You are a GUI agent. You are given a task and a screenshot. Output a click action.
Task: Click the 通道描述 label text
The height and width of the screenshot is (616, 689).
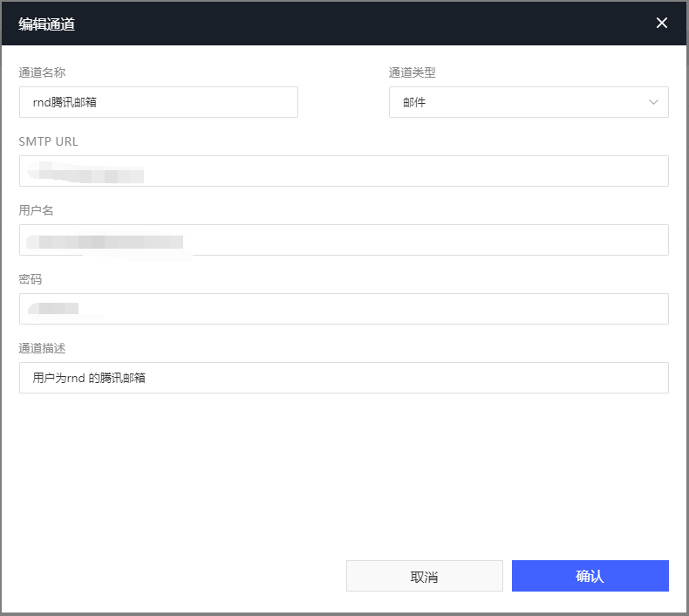[42, 348]
